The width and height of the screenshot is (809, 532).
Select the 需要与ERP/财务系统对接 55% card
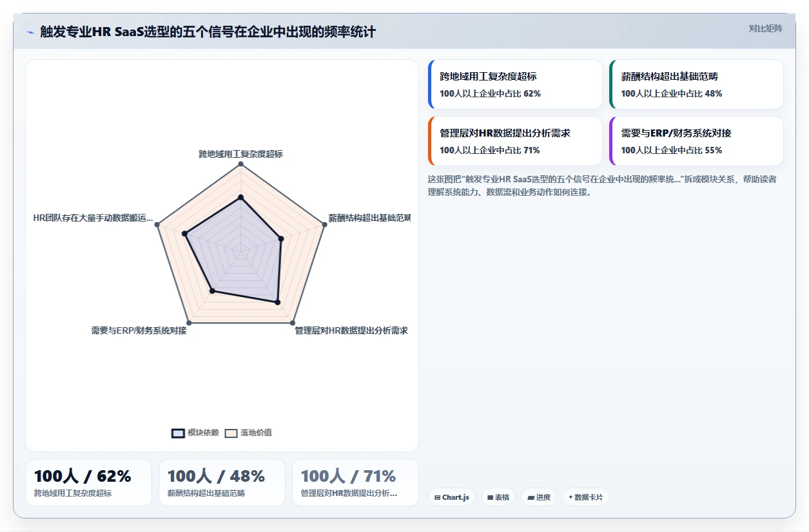click(696, 141)
